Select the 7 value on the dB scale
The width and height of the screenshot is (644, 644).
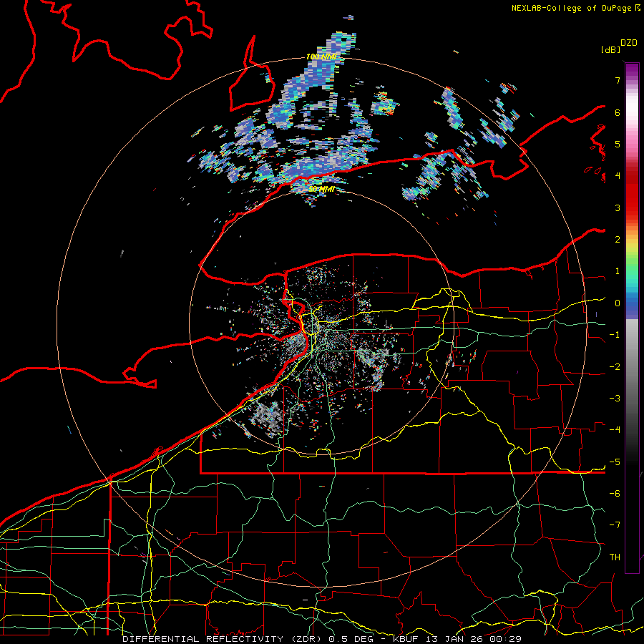pos(618,80)
